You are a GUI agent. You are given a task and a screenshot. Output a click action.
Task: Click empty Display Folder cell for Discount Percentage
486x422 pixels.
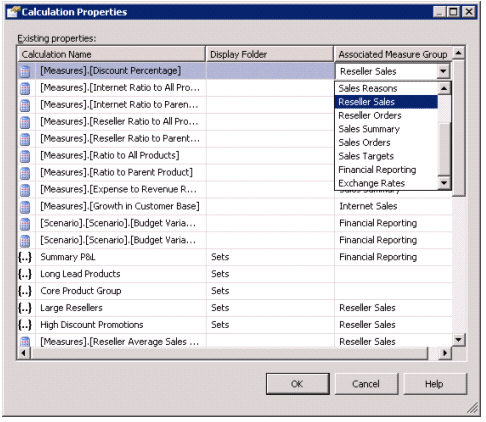pyautogui.click(x=270, y=71)
